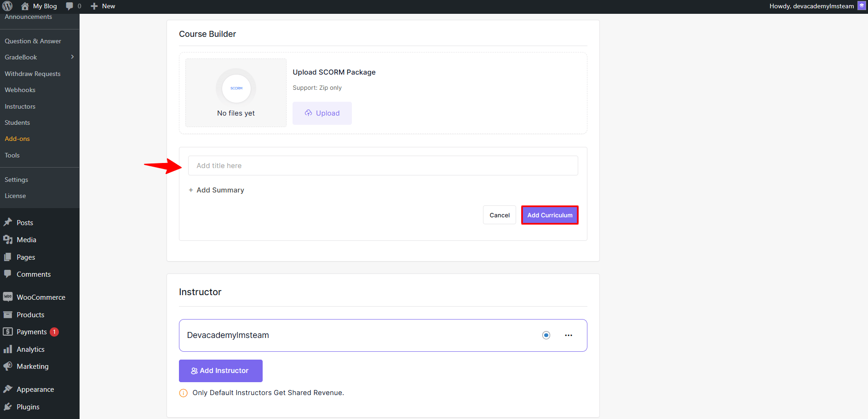
Task: Open Analytics bar chart icon
Action: [x=8, y=349]
